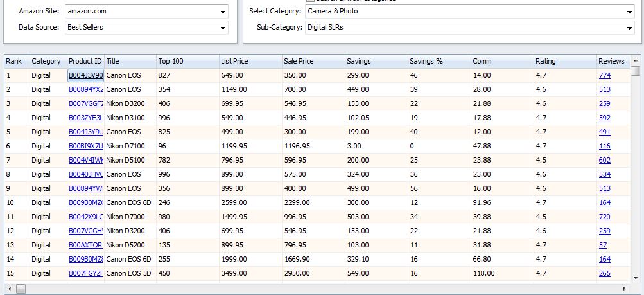Click the vertical scrollbar up arrow
This screenshot has width=644, height=295.
635,60
